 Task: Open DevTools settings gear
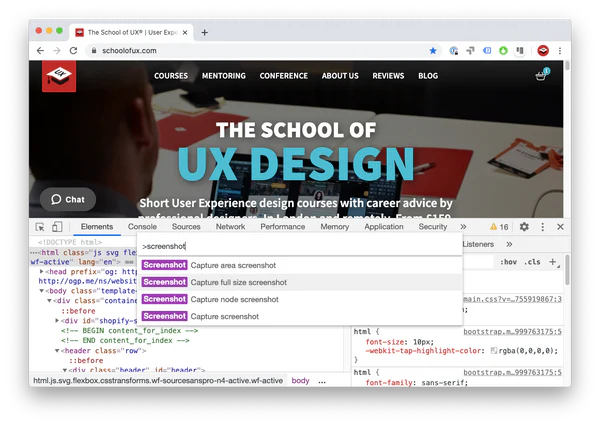[524, 227]
